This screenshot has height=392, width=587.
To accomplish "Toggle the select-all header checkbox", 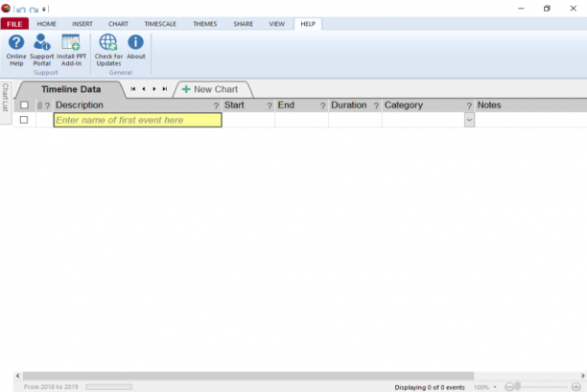I will [24, 105].
